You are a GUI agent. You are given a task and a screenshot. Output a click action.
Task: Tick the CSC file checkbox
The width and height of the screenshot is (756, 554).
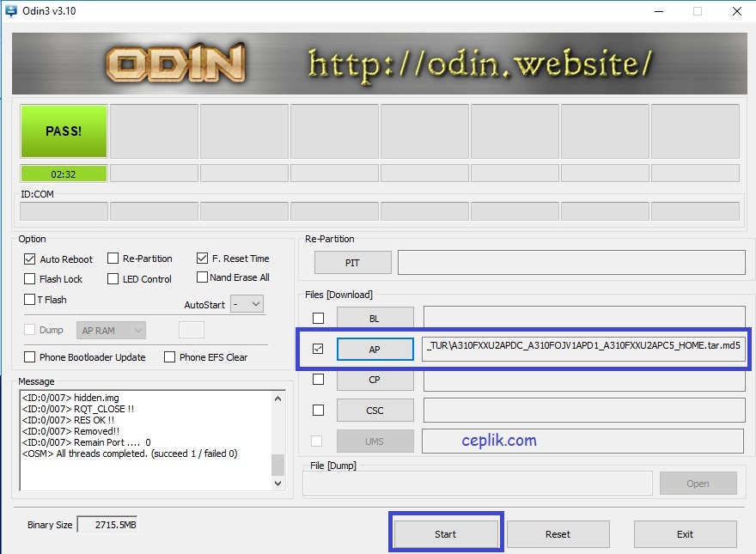318,411
